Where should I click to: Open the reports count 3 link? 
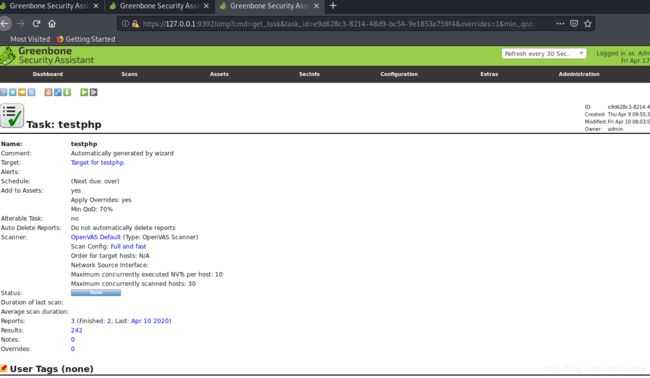click(x=73, y=321)
